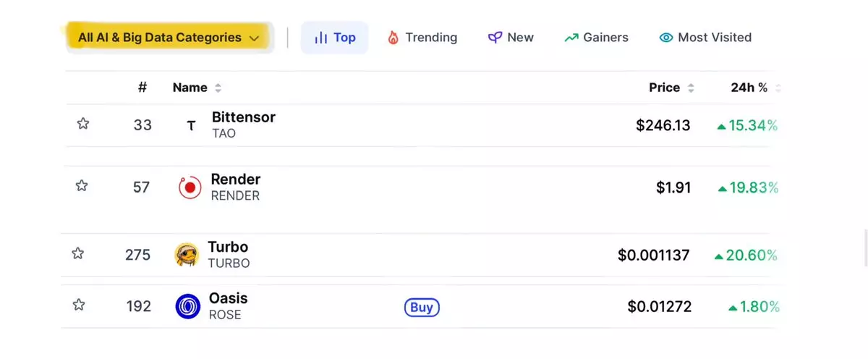The height and width of the screenshot is (359, 868).
Task: Favorite Turbo with its star icon
Action: click(x=78, y=253)
